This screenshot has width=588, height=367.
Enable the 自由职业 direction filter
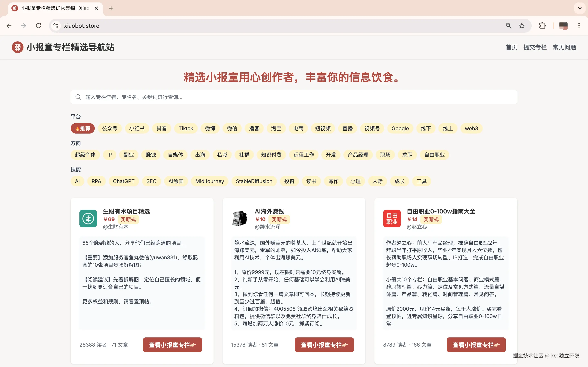click(x=434, y=155)
